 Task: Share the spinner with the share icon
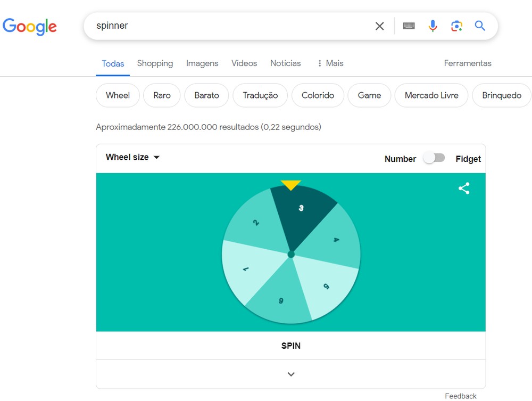(x=463, y=188)
